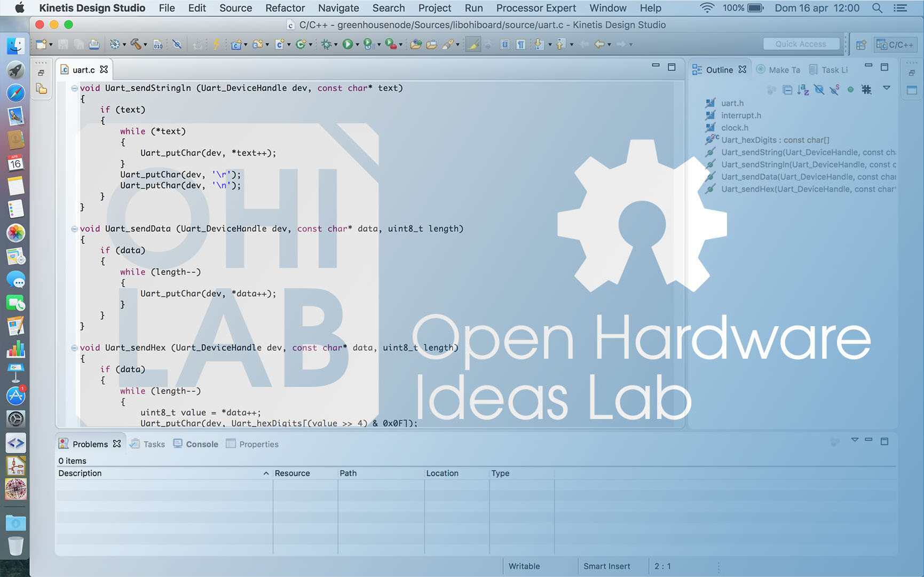Click the External Tools run icon
This screenshot has height=577, width=924.
click(x=390, y=44)
